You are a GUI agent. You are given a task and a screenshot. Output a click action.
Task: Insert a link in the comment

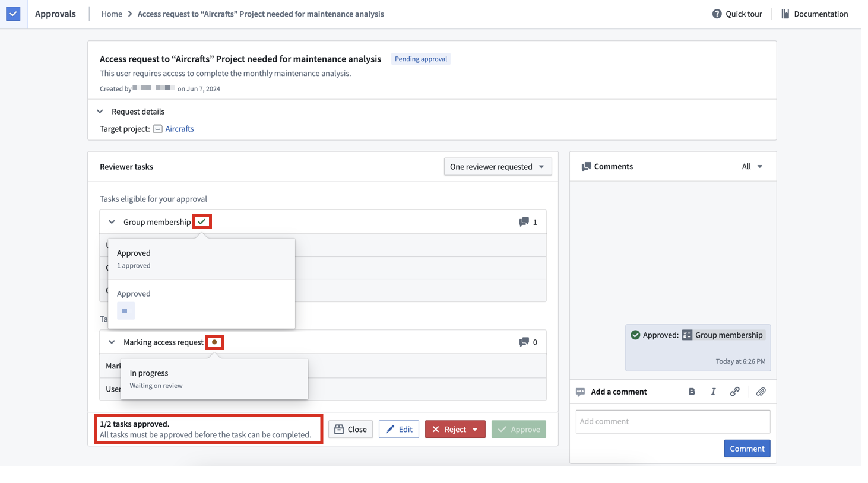coord(734,392)
